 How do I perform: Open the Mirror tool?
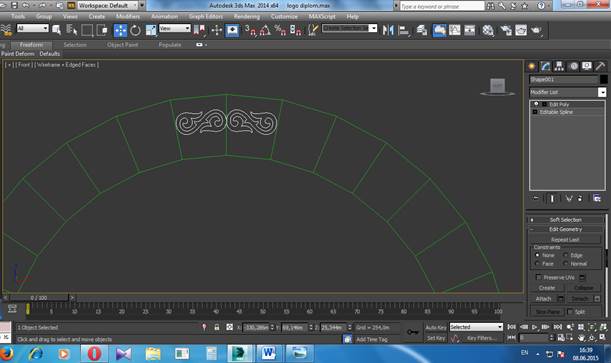tap(388, 30)
